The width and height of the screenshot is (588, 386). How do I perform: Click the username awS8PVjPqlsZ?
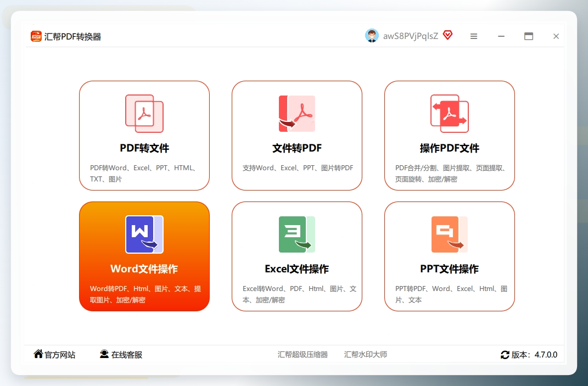click(x=411, y=36)
